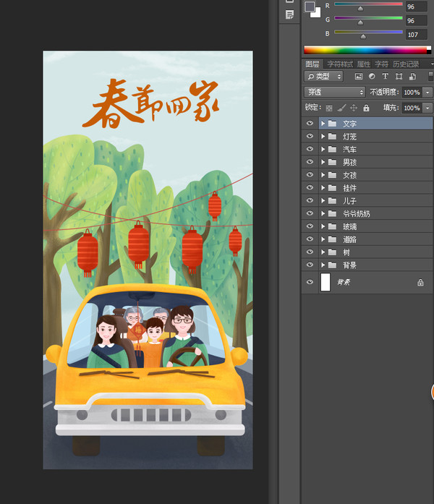Screen dimensions: 434x504
Task: Hide the 爷爷奶奶 layer group
Action: click(310, 213)
